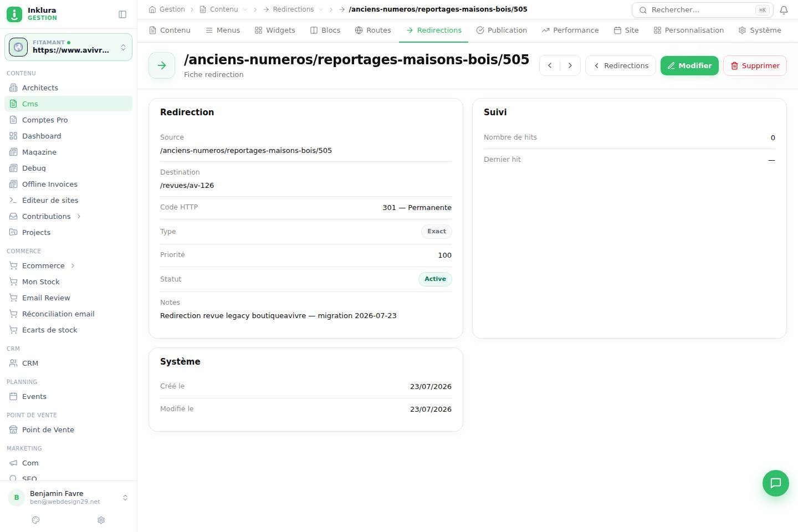The image size is (798, 532).
Task: Click the theme palette icon
Action: (36, 520)
